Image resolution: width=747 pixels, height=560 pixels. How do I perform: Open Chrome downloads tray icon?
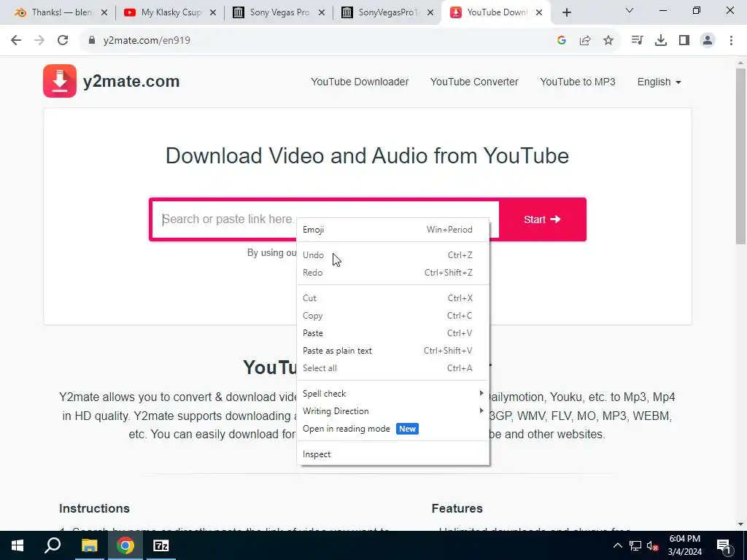661,41
